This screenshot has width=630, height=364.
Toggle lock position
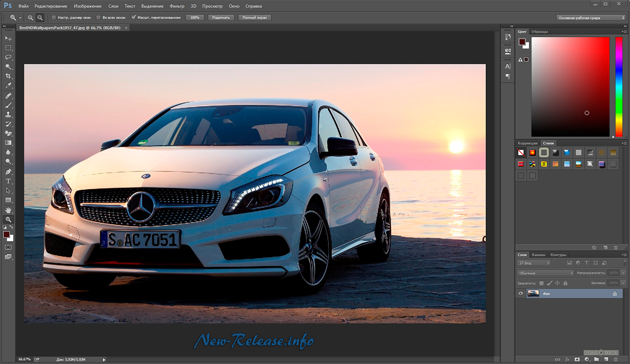[x=557, y=283]
